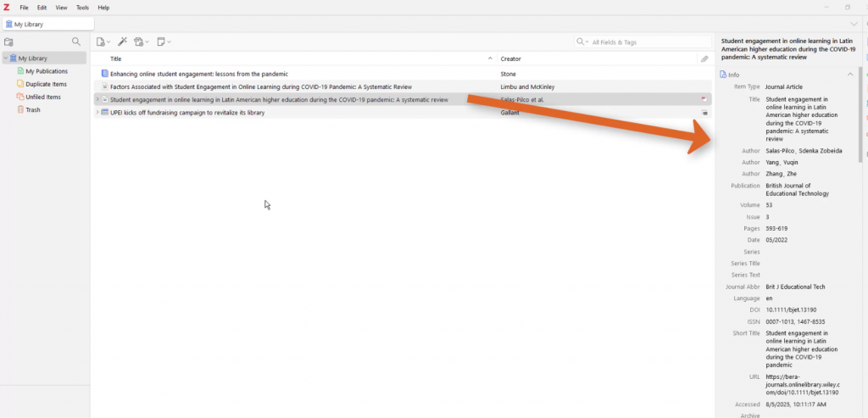
Task: Click Add Item by Identifier wand
Action: (122, 42)
